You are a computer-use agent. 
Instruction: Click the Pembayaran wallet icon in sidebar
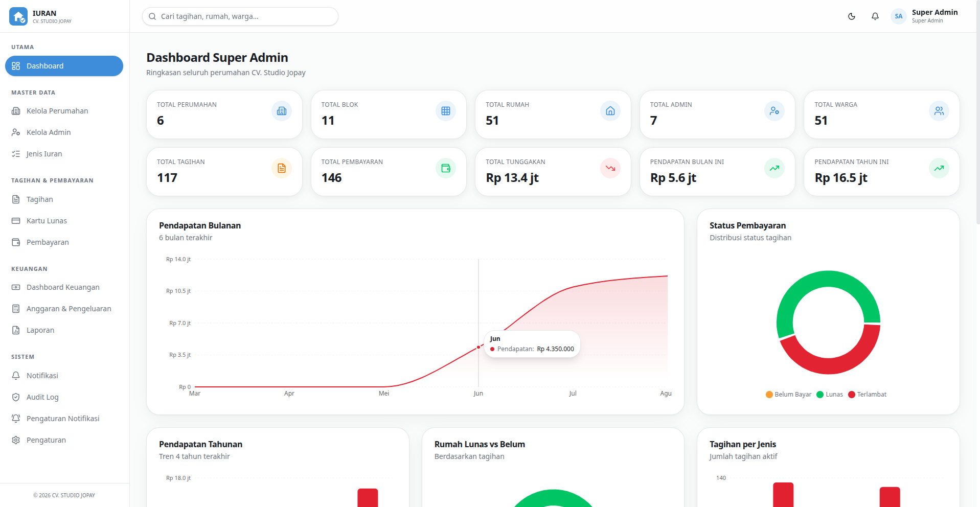16,242
